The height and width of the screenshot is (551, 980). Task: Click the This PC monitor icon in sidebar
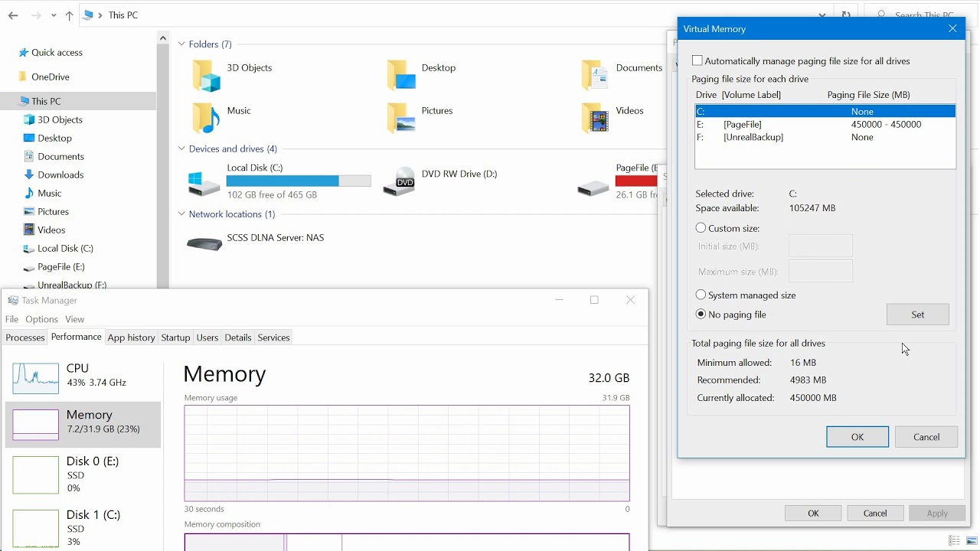click(23, 102)
